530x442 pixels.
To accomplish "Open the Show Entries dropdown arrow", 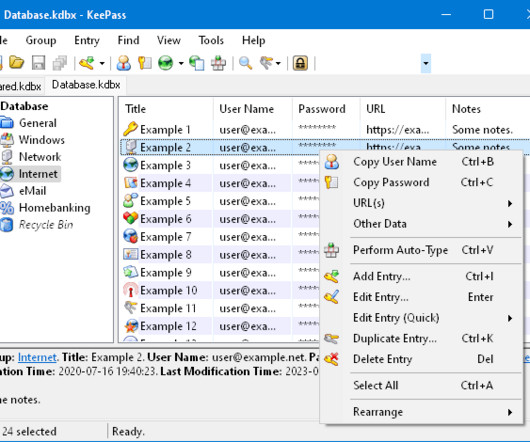I will pyautogui.click(x=278, y=63).
